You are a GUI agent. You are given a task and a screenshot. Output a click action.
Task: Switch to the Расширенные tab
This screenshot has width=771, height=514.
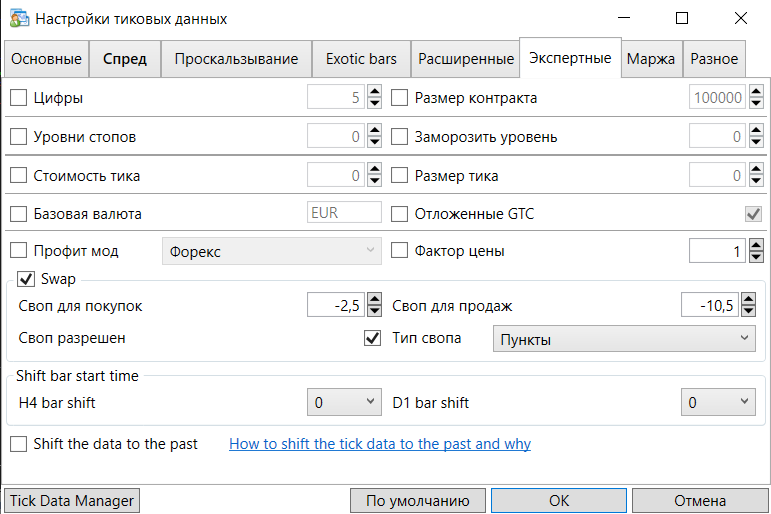(466, 59)
